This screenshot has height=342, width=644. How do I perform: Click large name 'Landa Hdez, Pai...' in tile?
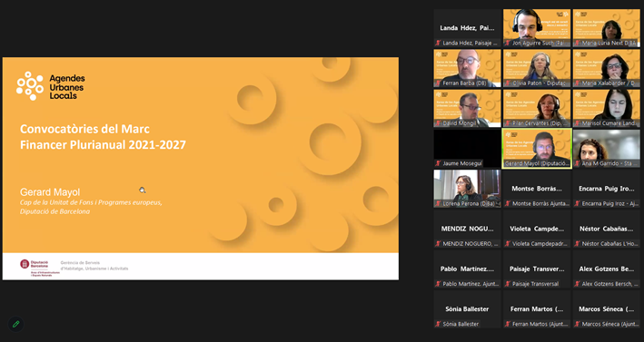[x=468, y=28]
